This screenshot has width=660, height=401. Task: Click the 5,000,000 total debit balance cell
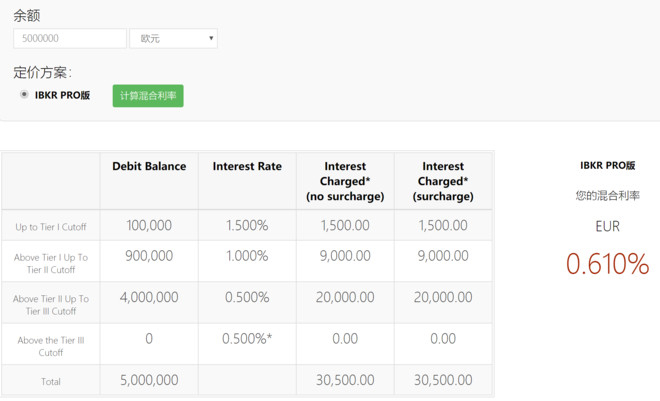coord(149,381)
